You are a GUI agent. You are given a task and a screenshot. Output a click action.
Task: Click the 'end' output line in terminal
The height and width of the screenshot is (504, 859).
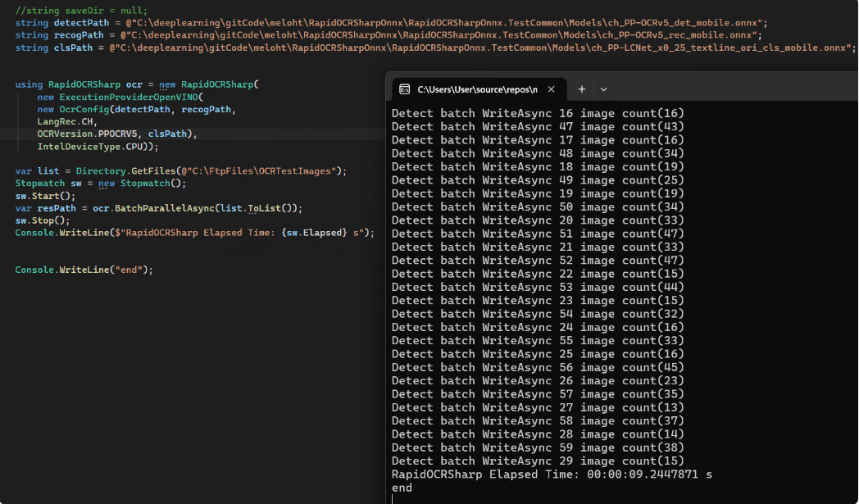(x=402, y=488)
